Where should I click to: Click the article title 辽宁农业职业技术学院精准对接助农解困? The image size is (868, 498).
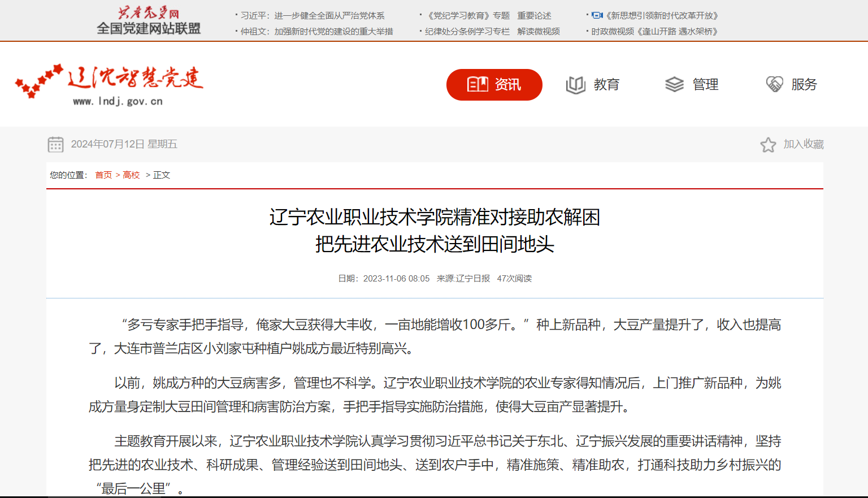tap(435, 217)
